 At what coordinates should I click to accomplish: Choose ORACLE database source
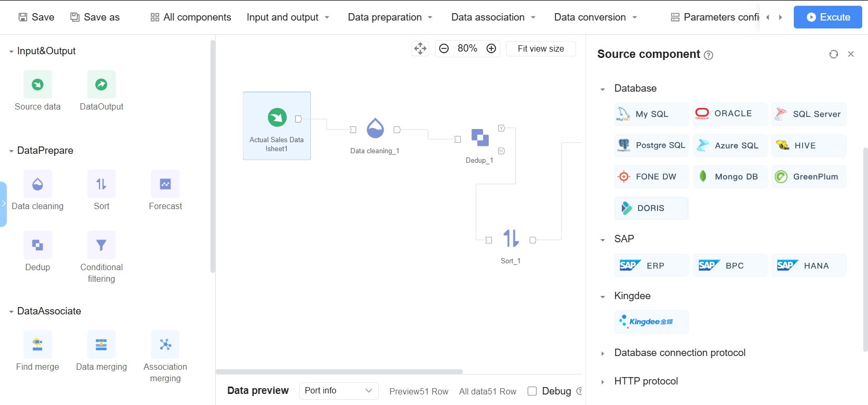pyautogui.click(x=730, y=114)
